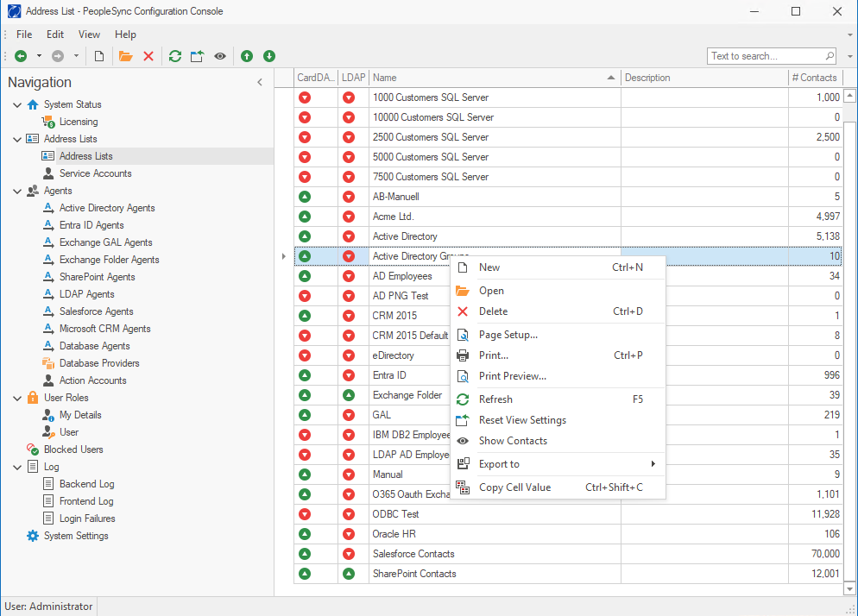The image size is (858, 616).
Task: Toggle LDAP status icon for Exchange Folder row
Action: tap(349, 395)
